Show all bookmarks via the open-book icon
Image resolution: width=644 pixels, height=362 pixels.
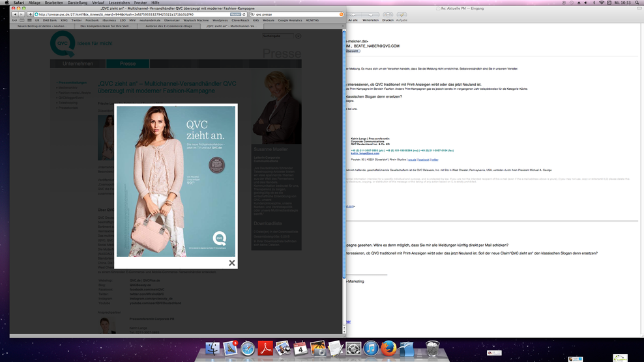[22, 20]
